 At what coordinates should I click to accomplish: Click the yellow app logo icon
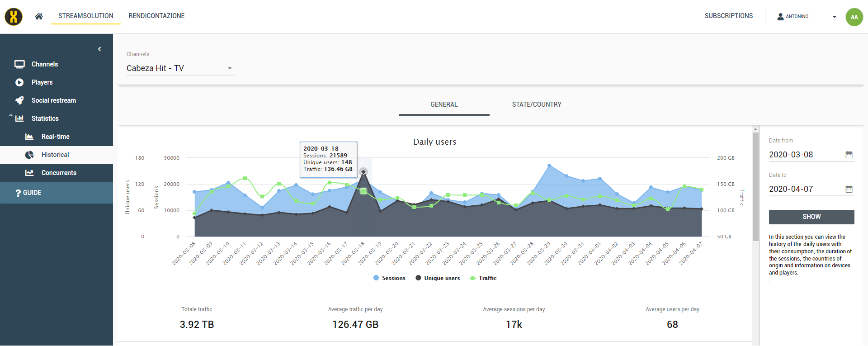pos(14,17)
